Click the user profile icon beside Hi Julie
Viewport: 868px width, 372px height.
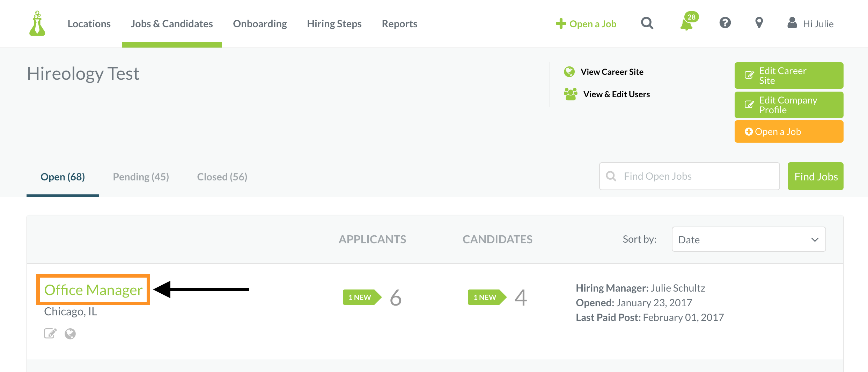coord(792,23)
